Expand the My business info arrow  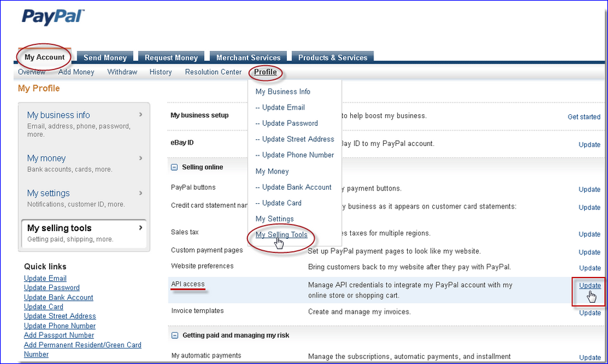(x=141, y=115)
